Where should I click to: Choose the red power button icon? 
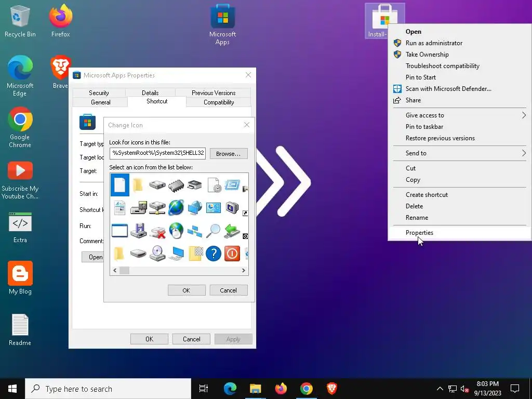(232, 254)
